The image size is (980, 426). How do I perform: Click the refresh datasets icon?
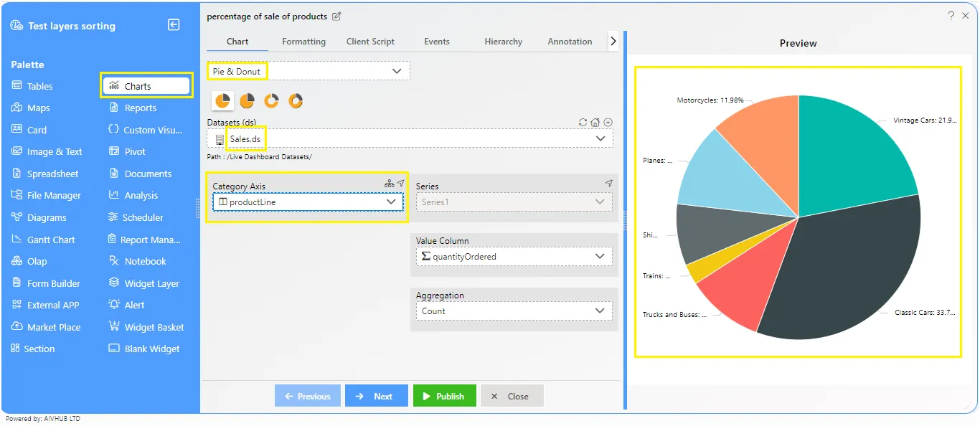point(583,123)
